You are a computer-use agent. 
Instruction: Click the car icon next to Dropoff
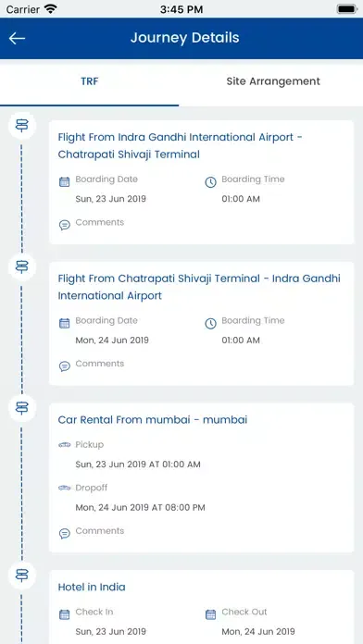tap(65, 488)
